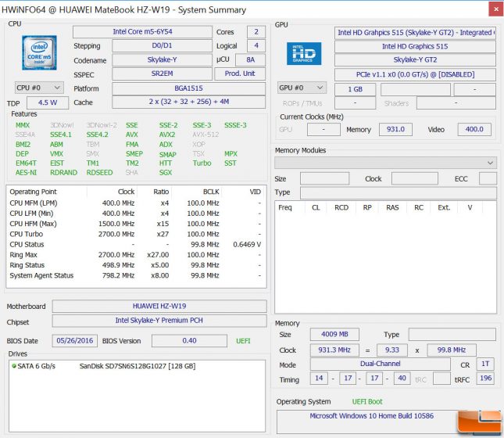Click the Turbo feature label
This screenshot has width=504, height=438.
(x=202, y=163)
